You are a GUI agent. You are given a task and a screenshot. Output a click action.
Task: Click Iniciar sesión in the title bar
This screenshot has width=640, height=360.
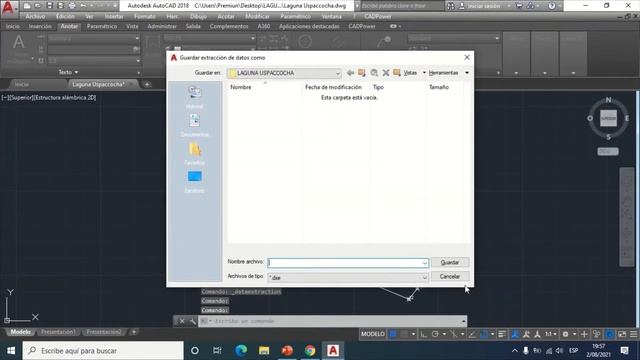click(x=484, y=6)
